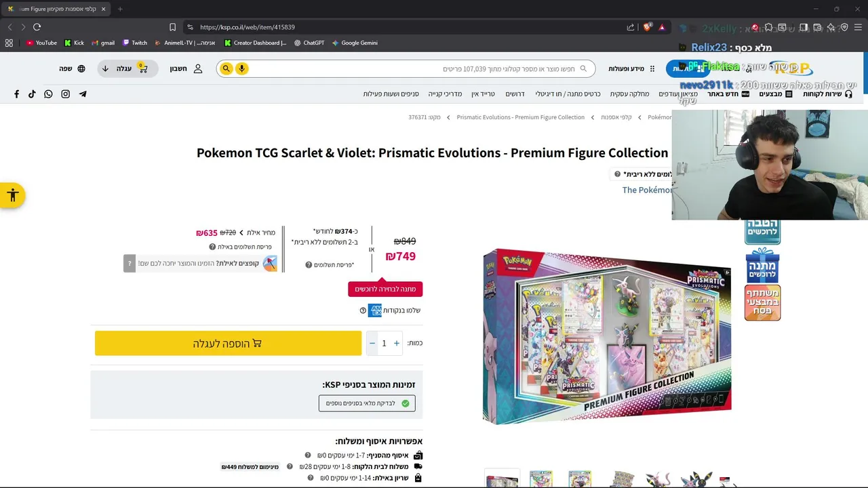This screenshot has height=488, width=868.
Task: Increase quantity with the plus button
Action: point(397,344)
